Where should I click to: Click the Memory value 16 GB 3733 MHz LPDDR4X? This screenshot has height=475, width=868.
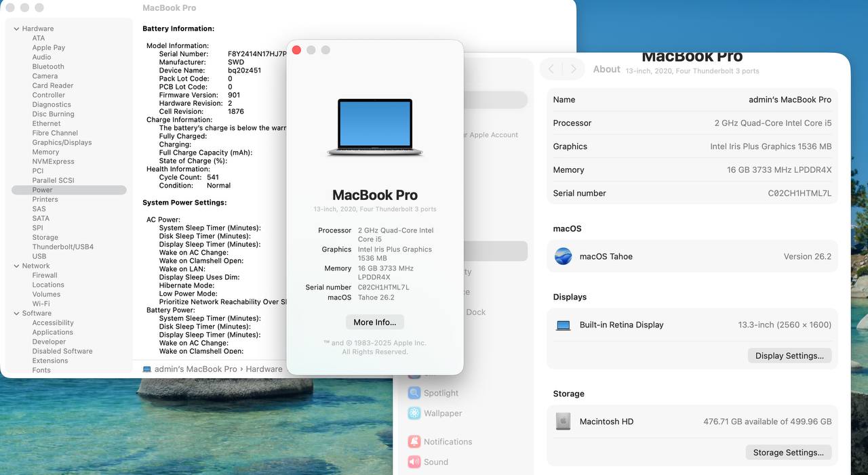coord(779,170)
